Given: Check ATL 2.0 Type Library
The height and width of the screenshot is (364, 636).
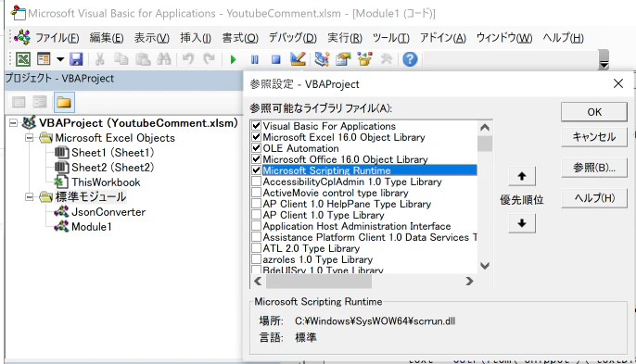Looking at the screenshot, I should 256,247.
